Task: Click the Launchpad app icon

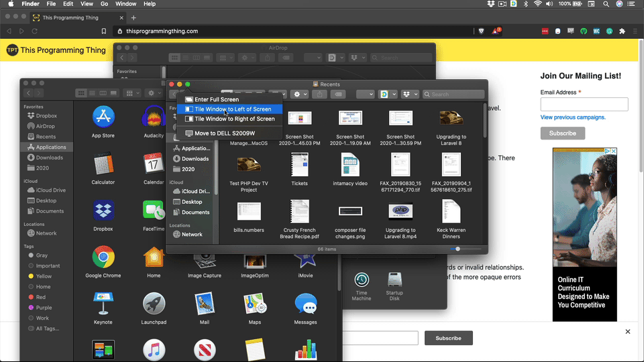Action: click(x=154, y=304)
